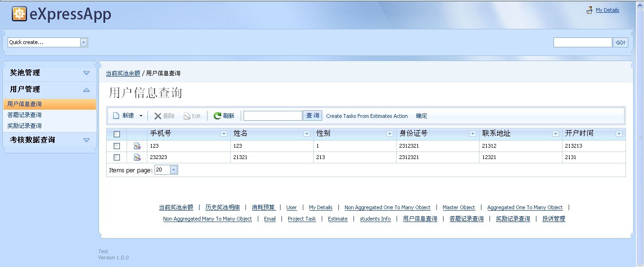Open the 当前奖池余额 breadcrumb link

click(123, 73)
